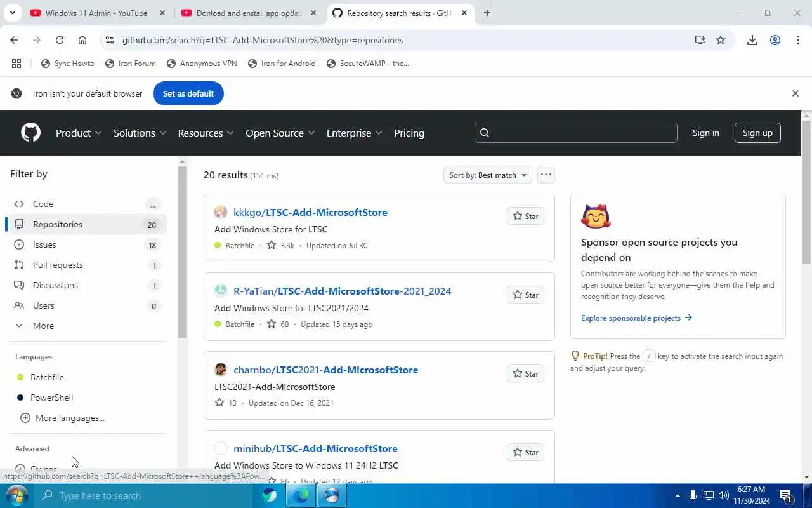View site information icon in address bar

pos(109,40)
